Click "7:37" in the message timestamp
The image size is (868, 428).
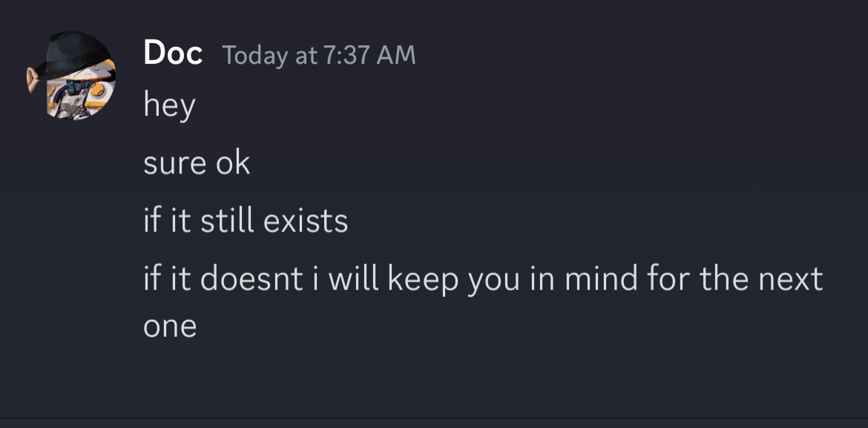(x=346, y=56)
